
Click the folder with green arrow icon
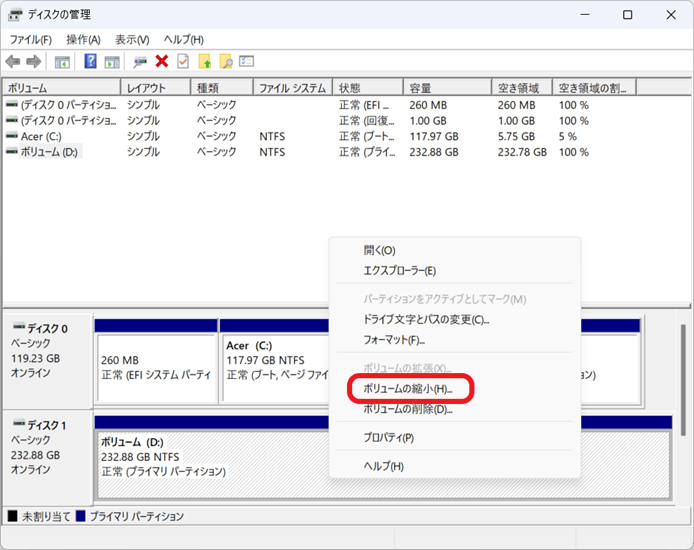205,62
